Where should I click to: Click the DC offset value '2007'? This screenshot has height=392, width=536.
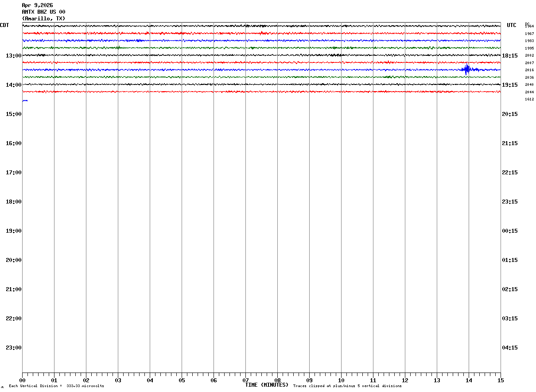[x=529, y=63]
